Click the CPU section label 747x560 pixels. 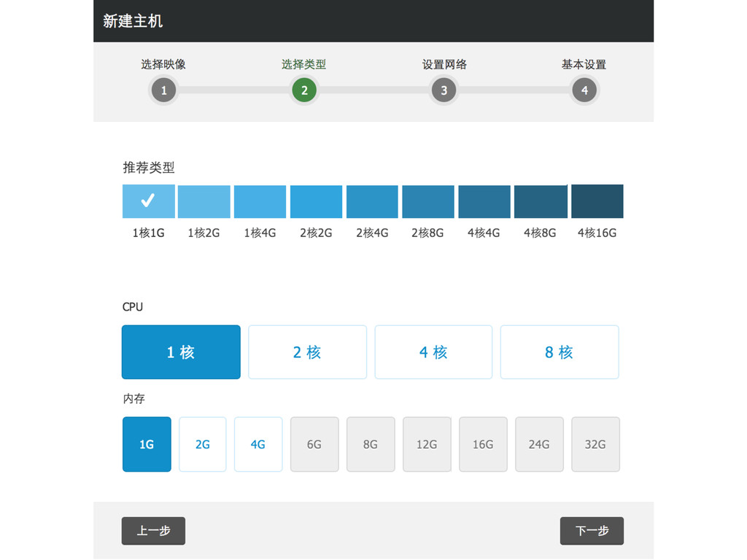click(x=133, y=307)
